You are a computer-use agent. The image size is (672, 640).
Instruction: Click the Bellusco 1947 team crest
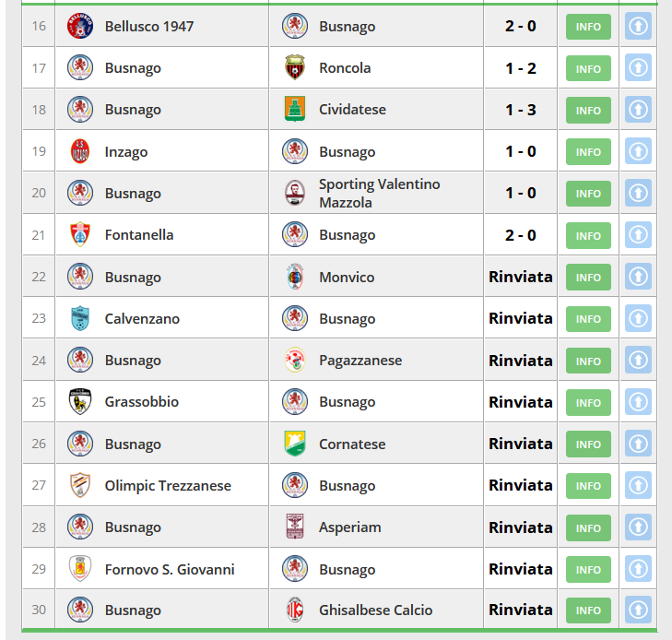tap(80, 26)
